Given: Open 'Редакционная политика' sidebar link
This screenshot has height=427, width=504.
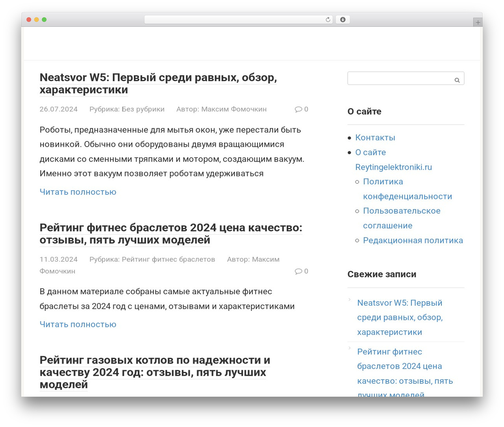Looking at the screenshot, I should click(x=413, y=240).
